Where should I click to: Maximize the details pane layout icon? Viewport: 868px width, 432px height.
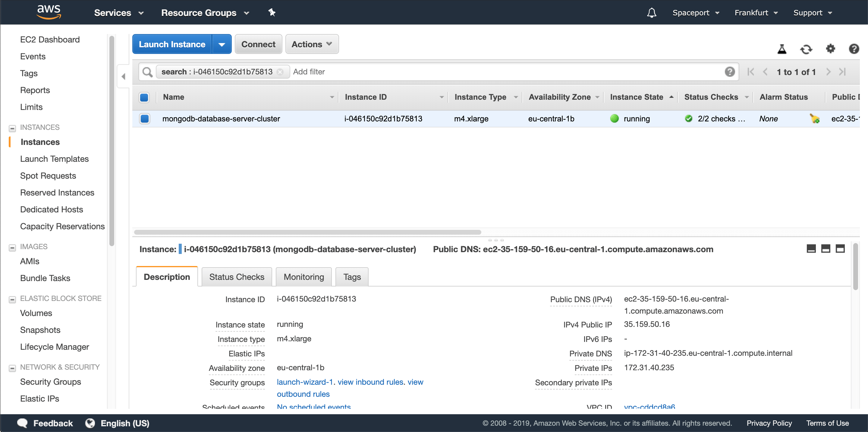(840, 249)
